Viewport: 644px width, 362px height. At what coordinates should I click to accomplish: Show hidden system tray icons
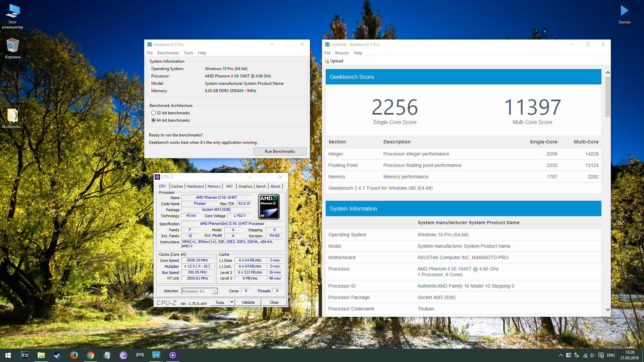561,355
